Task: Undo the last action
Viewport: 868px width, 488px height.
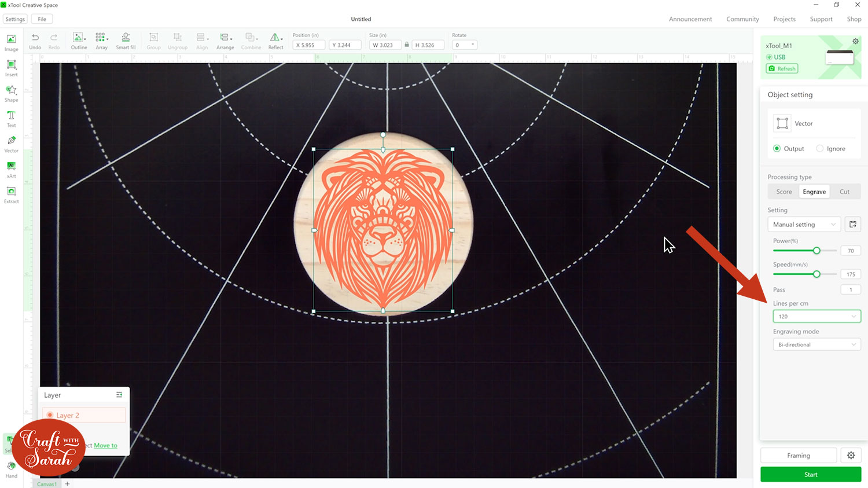Action: pyautogui.click(x=35, y=41)
